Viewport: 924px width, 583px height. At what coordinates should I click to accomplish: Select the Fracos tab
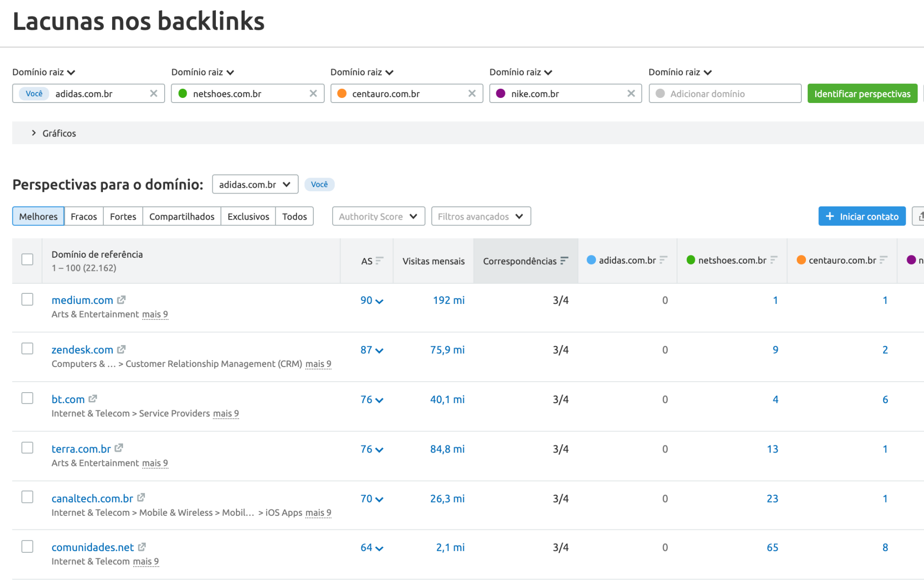(84, 216)
